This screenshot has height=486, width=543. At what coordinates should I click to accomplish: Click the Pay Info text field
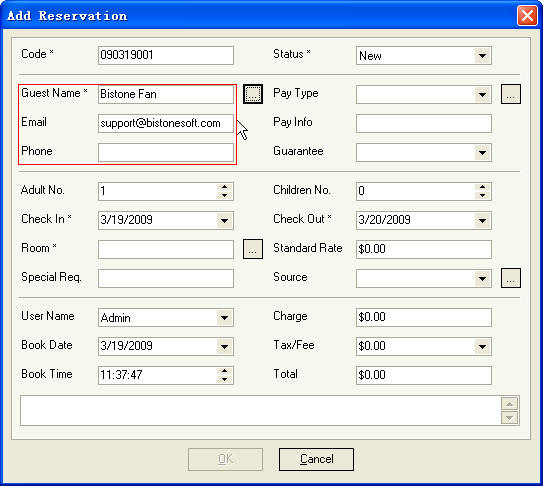coord(424,123)
